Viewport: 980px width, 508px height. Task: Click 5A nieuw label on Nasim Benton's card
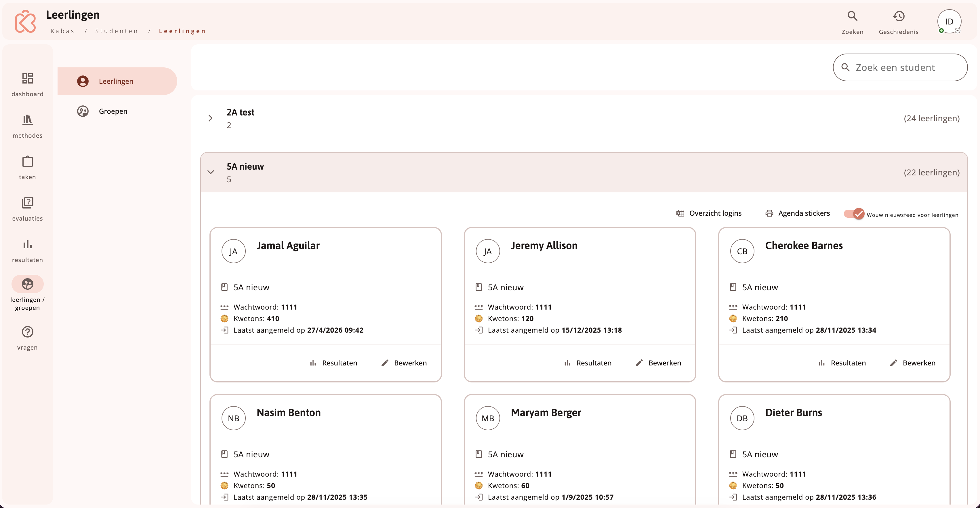(251, 454)
